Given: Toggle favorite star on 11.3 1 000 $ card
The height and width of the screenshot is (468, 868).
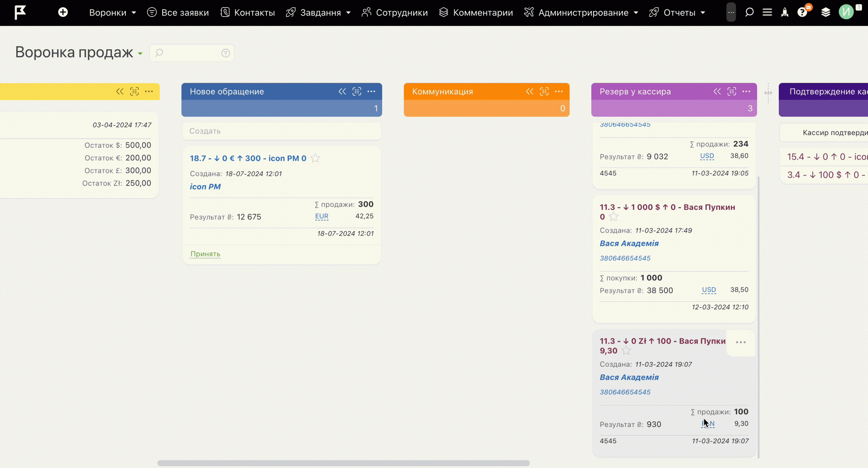Looking at the screenshot, I should [614, 217].
